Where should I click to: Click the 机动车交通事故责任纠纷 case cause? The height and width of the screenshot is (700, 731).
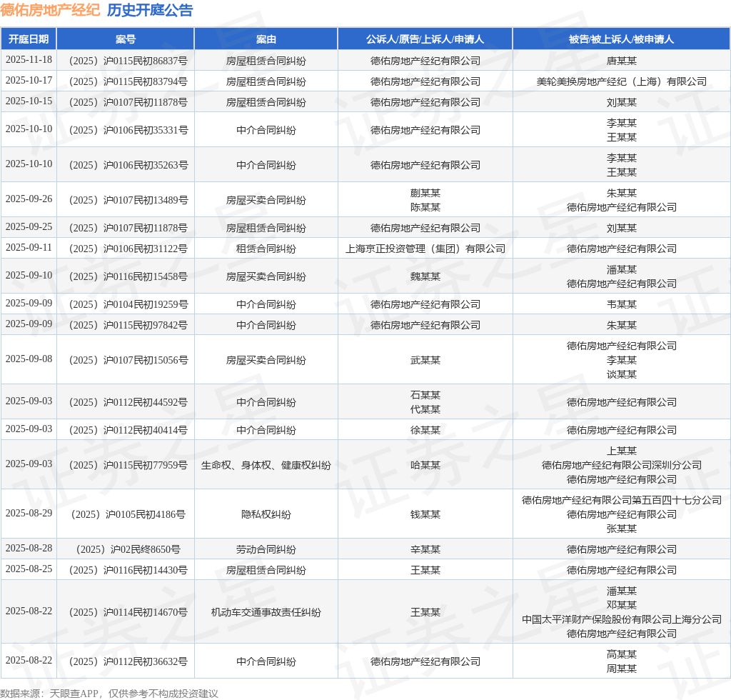(266, 612)
